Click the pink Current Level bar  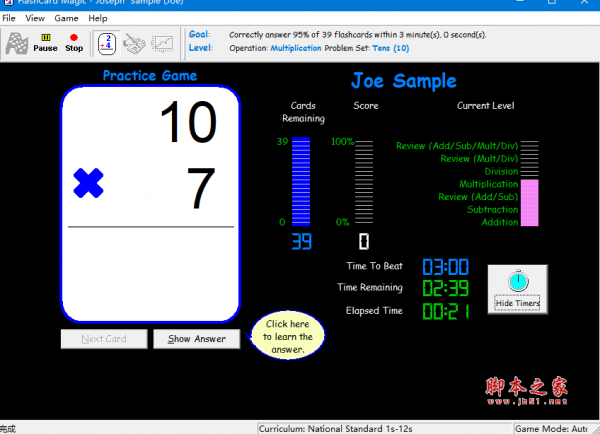pyautogui.click(x=530, y=203)
